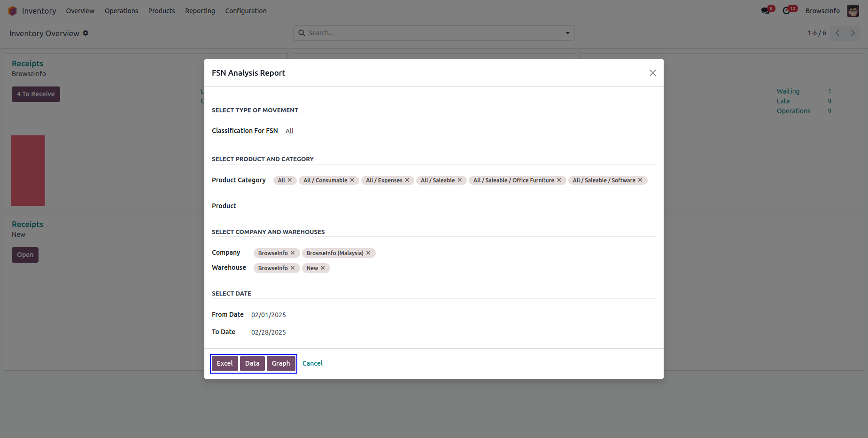Viewport: 868px width, 438px height.
Task: Click the Inventory app title
Action: (39, 11)
